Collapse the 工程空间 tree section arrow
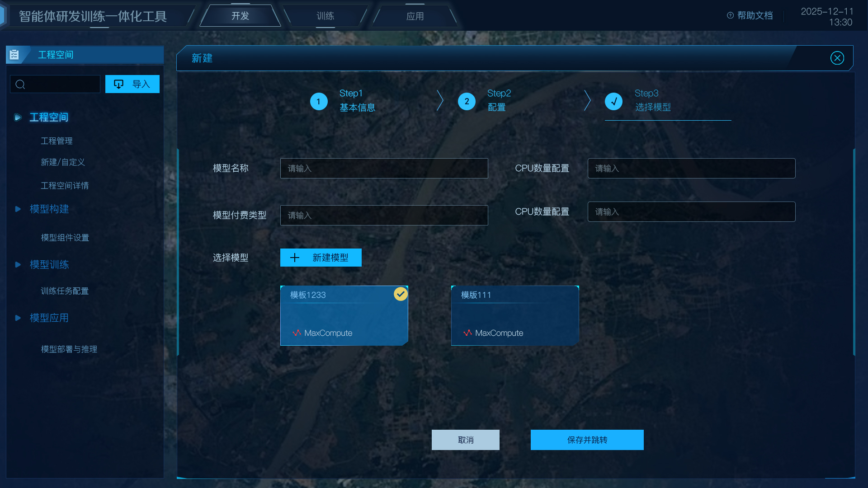Image resolution: width=868 pixels, height=488 pixels. tap(18, 117)
